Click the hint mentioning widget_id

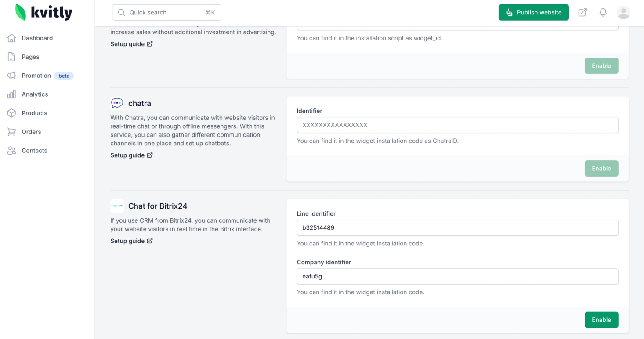pyautogui.click(x=369, y=38)
